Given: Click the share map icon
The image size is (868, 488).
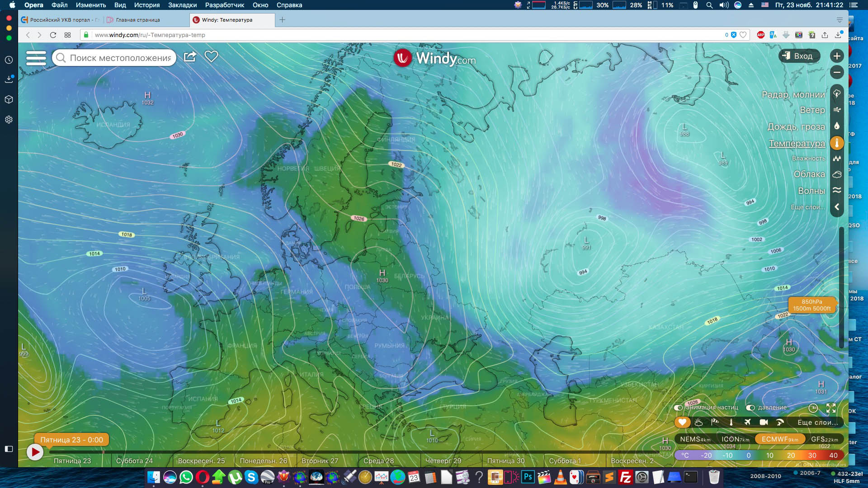Looking at the screenshot, I should pos(190,56).
